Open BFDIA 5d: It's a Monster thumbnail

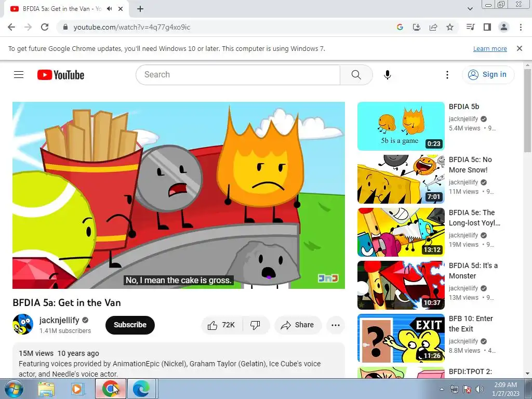pos(401,285)
